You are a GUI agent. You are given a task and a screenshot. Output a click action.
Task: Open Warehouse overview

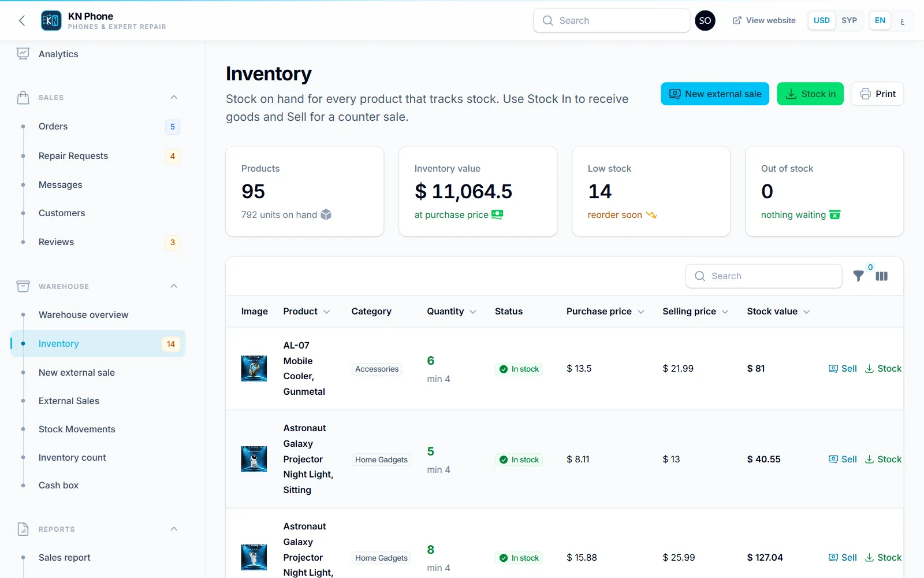click(98, 315)
